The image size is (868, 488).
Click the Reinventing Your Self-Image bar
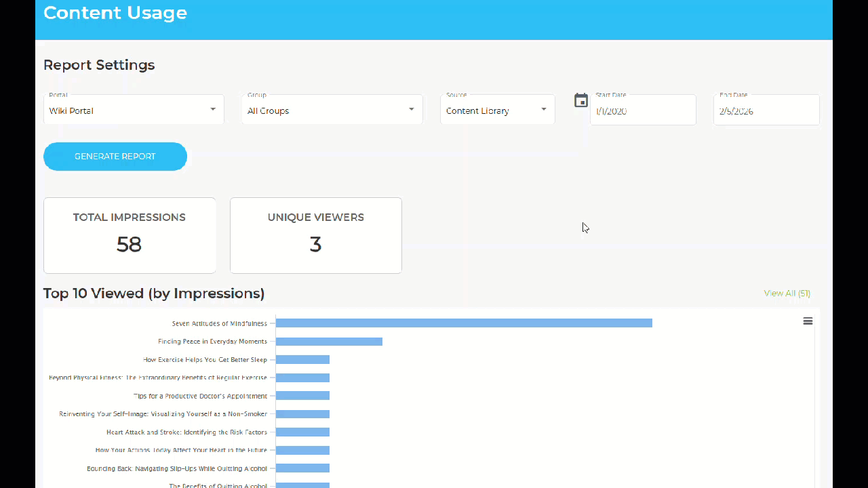pyautogui.click(x=302, y=414)
